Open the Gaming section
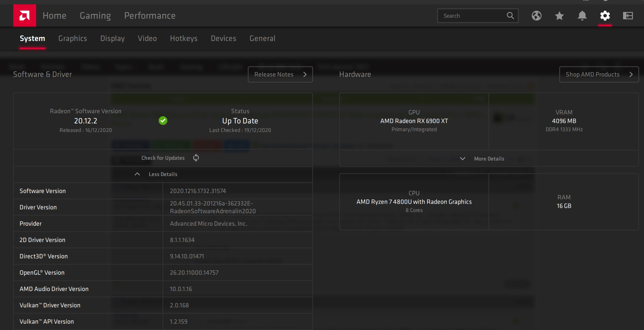Screen dimensions: 644x330 point(95,16)
